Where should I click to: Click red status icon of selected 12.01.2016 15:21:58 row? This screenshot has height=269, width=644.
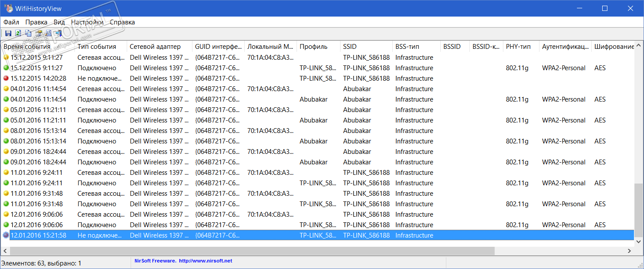[6, 235]
